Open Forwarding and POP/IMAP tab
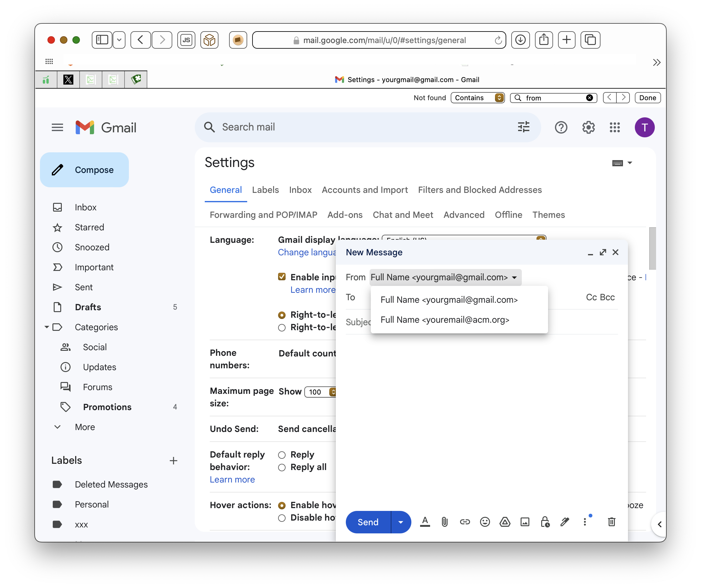Image resolution: width=701 pixels, height=588 pixels. coord(263,215)
